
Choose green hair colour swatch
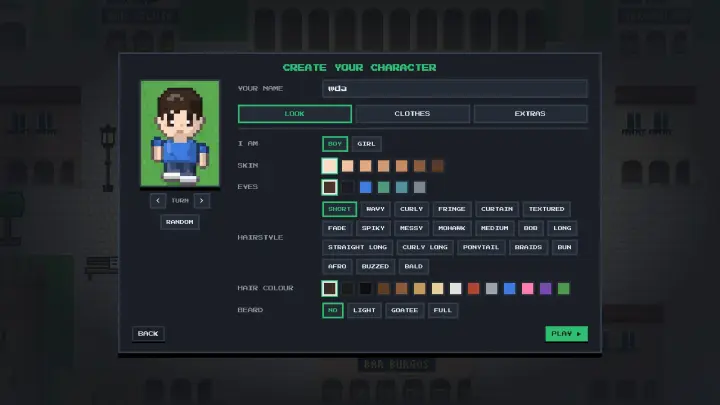coord(563,288)
